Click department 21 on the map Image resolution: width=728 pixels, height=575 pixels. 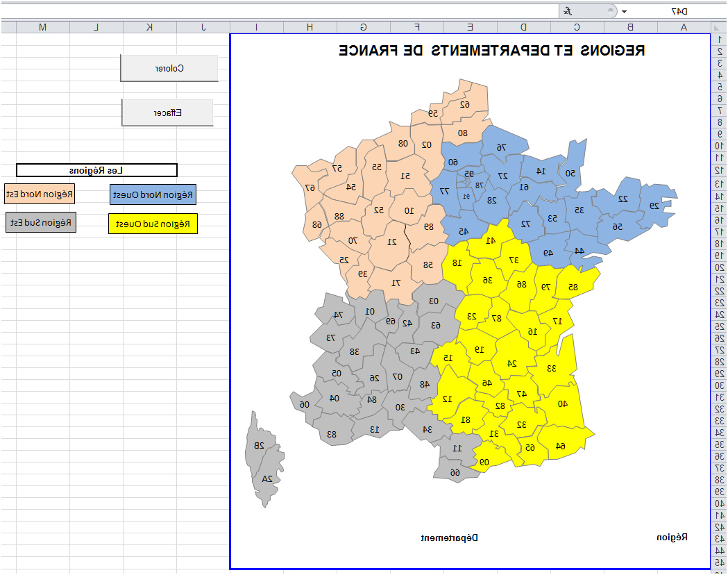click(x=392, y=242)
